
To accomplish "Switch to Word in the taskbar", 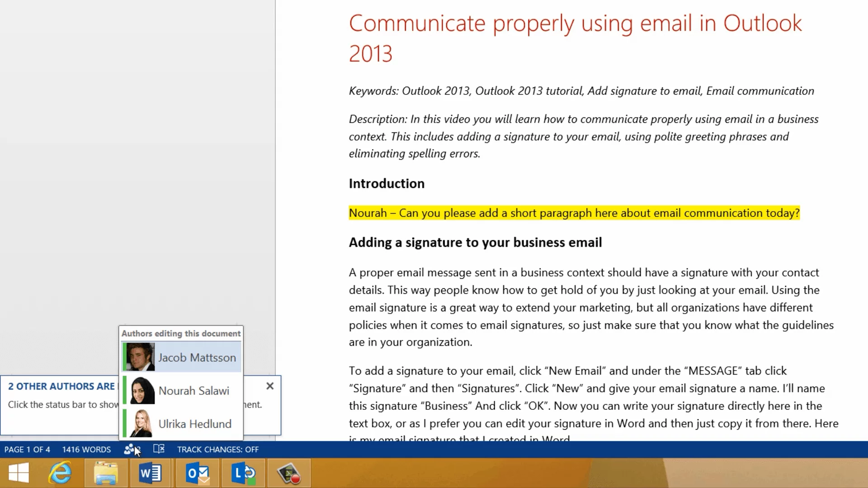I will (150, 474).
